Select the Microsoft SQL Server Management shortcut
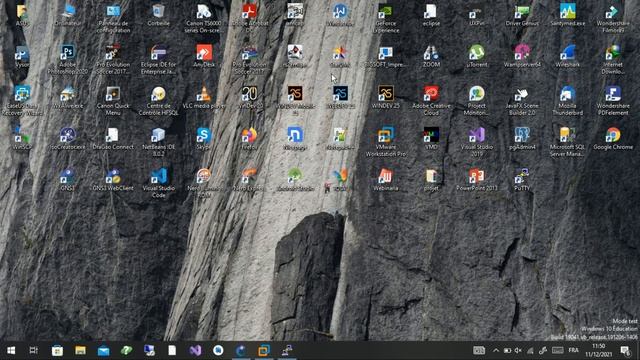640x360 pixels. [567, 142]
